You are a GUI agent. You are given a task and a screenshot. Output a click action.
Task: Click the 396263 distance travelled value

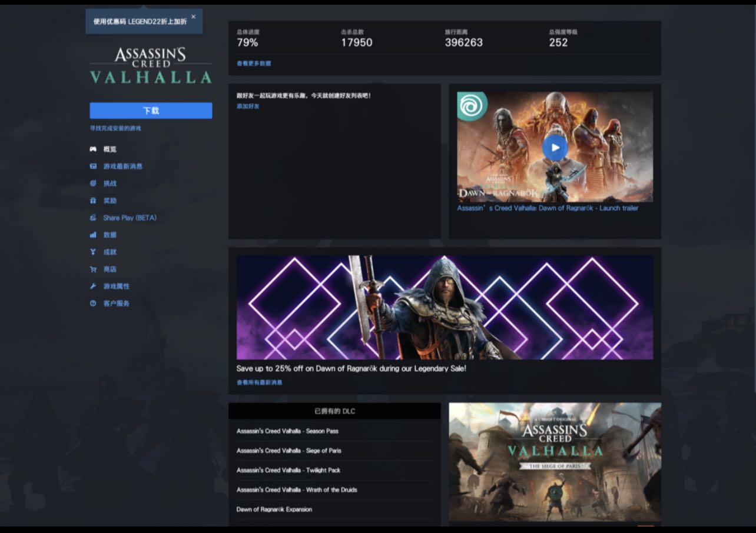(463, 42)
